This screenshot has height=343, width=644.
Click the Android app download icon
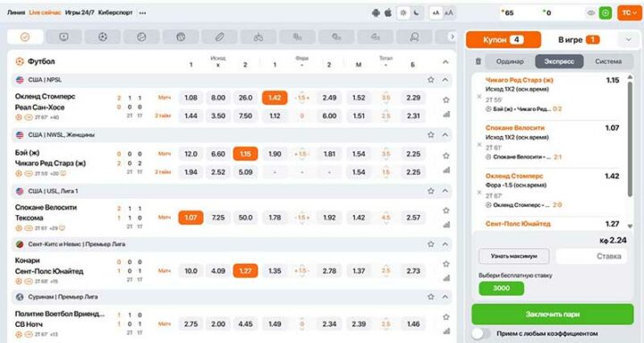[376, 13]
